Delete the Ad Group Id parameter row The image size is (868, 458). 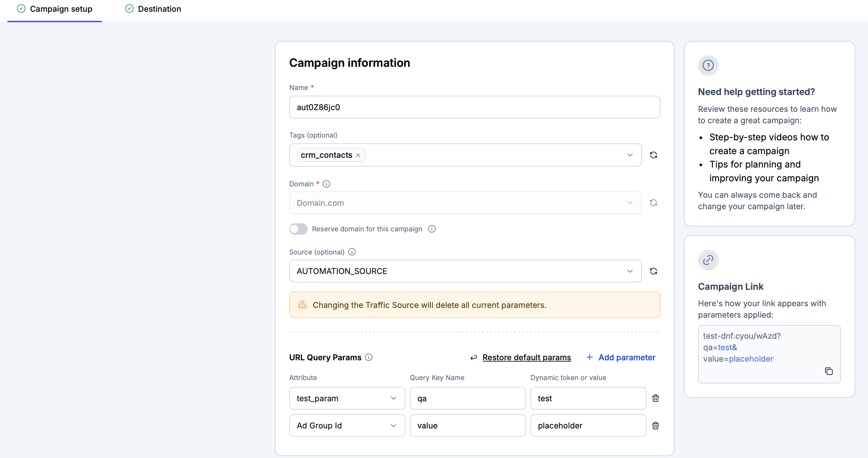click(x=655, y=426)
